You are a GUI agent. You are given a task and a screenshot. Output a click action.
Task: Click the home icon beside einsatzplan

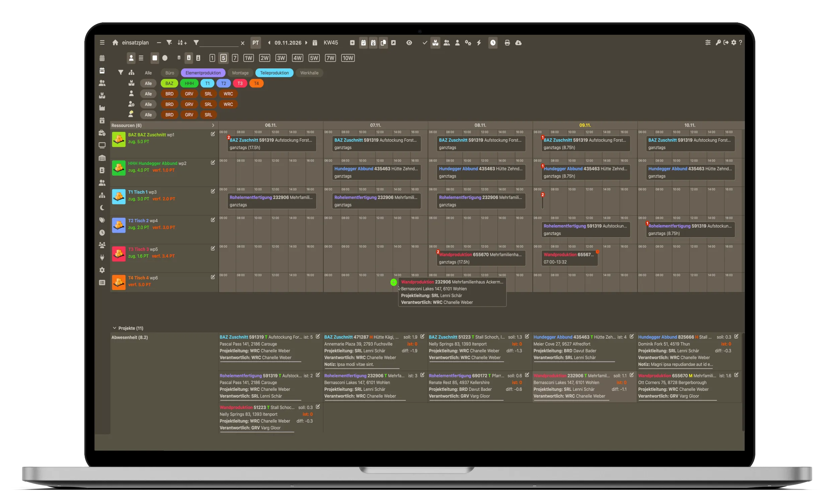click(115, 43)
